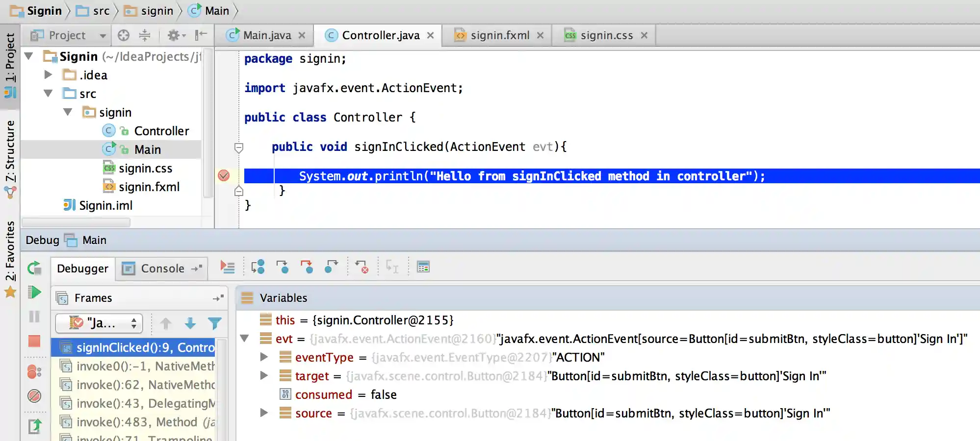Click the Step Out icon
Image resolution: width=980 pixels, height=441 pixels.
pyautogui.click(x=332, y=267)
